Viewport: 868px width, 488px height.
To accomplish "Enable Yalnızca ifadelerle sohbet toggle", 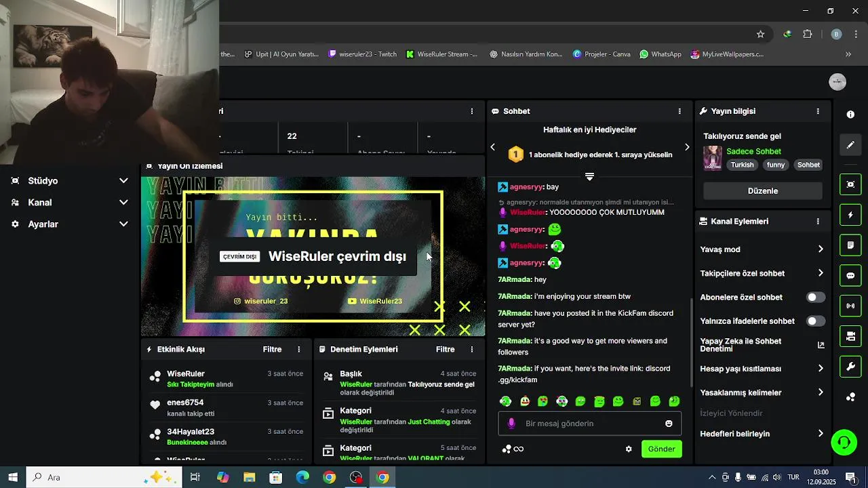I will tap(816, 321).
